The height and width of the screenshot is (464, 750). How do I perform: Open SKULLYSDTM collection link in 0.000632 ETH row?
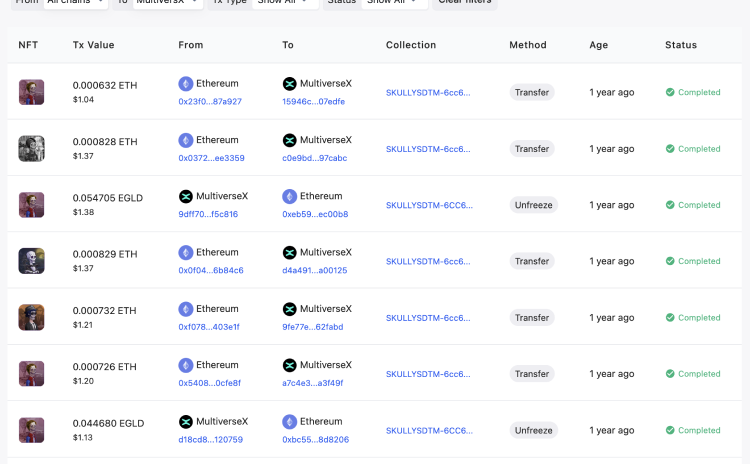(x=428, y=92)
